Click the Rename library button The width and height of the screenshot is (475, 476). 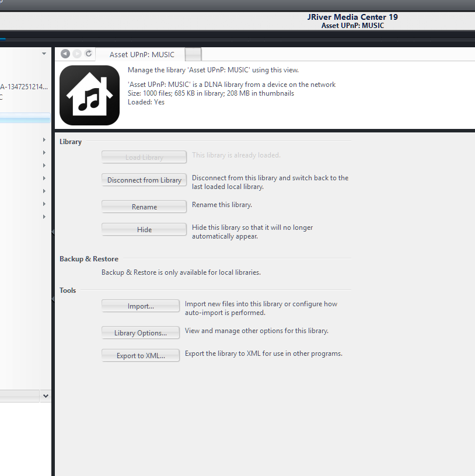tap(144, 207)
